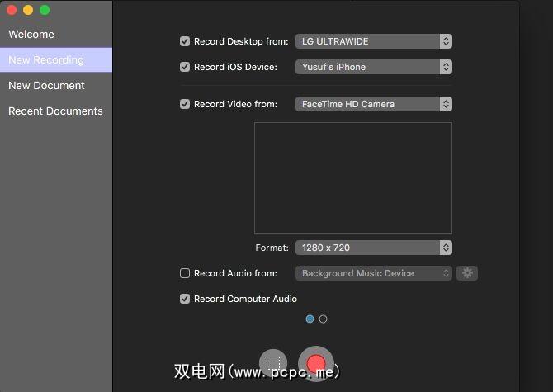Viewport: 553px width, 392px height.
Task: Click the green zoom window button
Action: pos(45,10)
